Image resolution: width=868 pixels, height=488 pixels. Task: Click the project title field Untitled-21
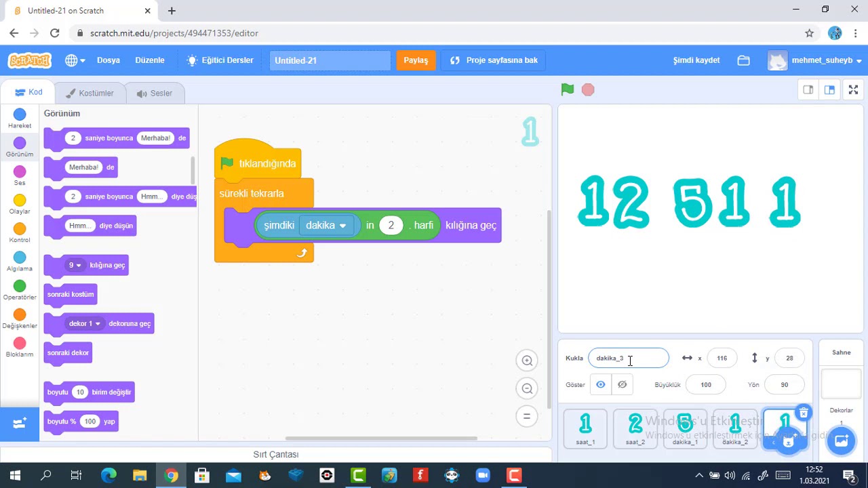coord(330,60)
